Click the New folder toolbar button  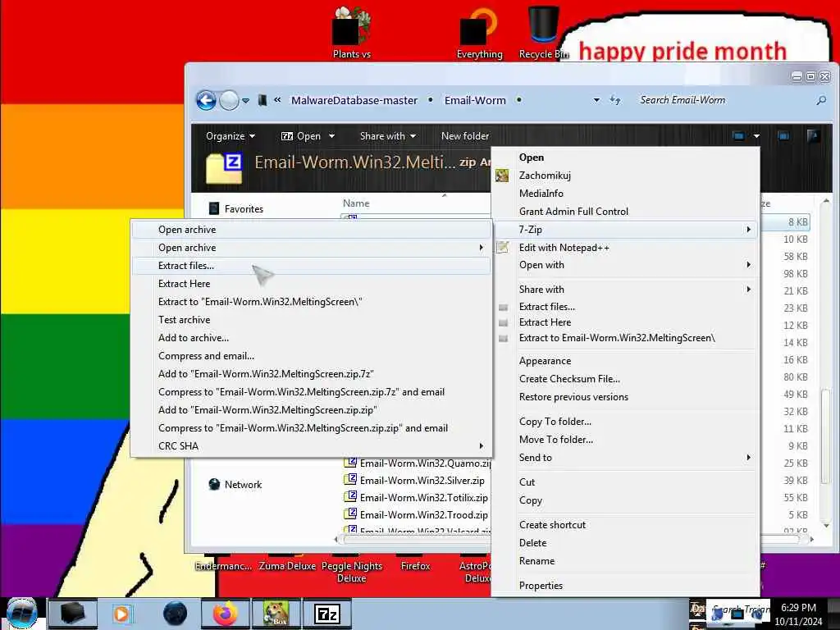tap(465, 136)
